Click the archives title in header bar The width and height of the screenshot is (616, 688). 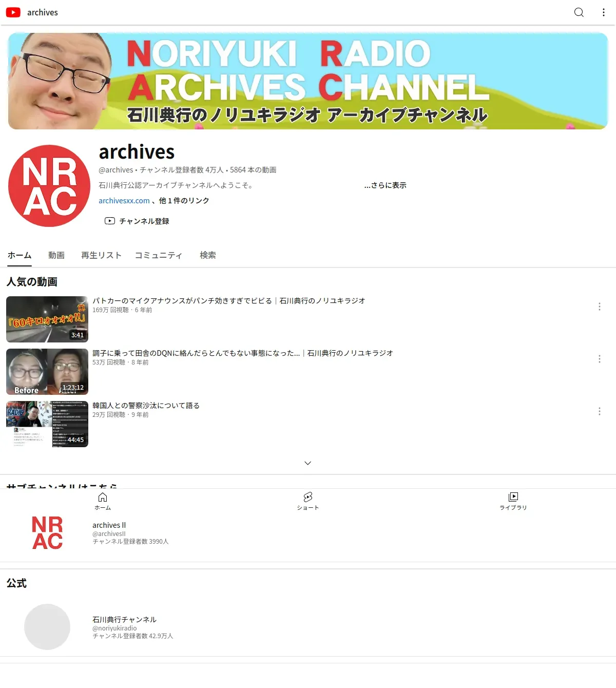coord(43,12)
